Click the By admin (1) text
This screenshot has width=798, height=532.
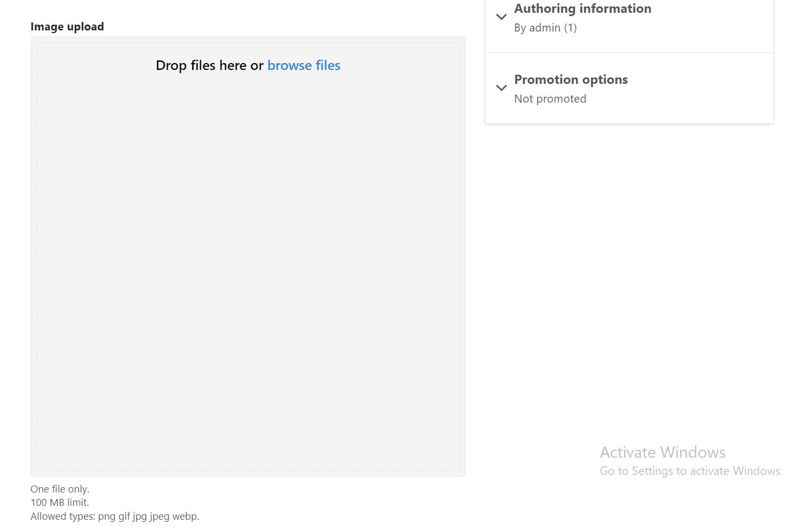545,28
